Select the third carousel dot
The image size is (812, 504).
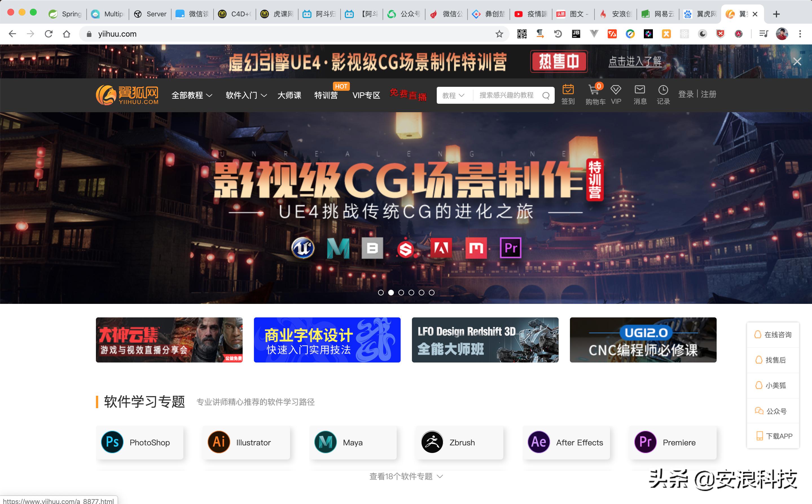(401, 293)
